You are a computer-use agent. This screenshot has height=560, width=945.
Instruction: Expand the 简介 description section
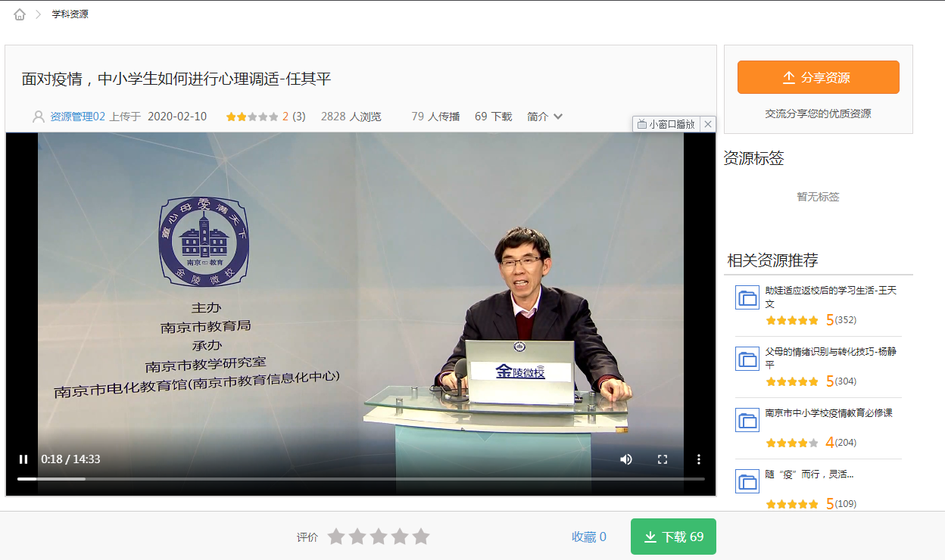click(545, 116)
